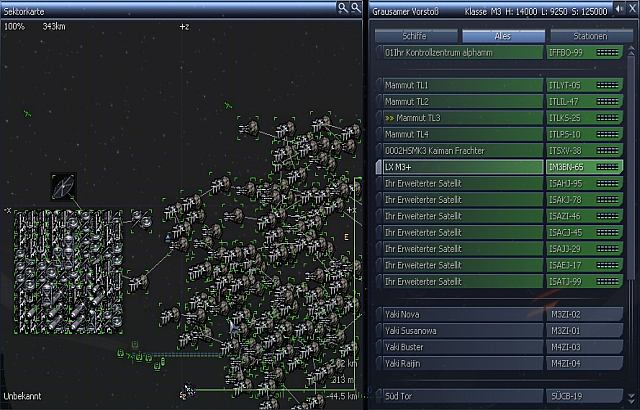Click ID cell ITSXW-38
This screenshot has width=640, height=410.
[x=584, y=151]
